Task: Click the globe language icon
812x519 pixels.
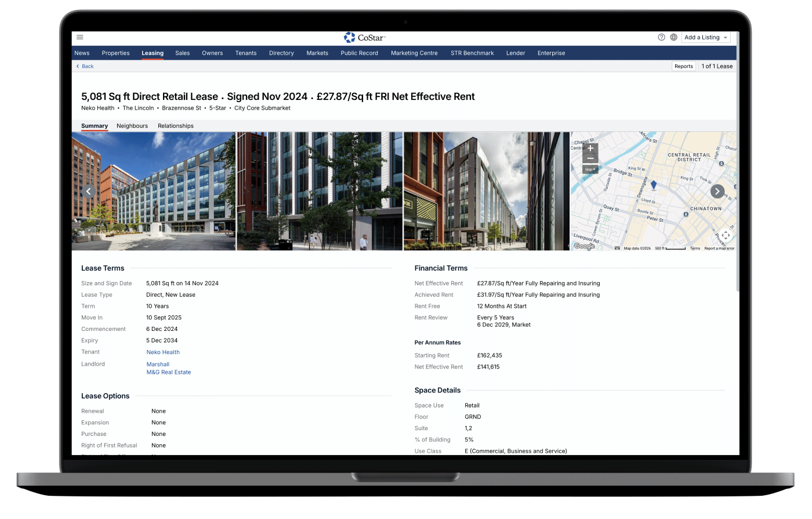Action: tap(673, 37)
